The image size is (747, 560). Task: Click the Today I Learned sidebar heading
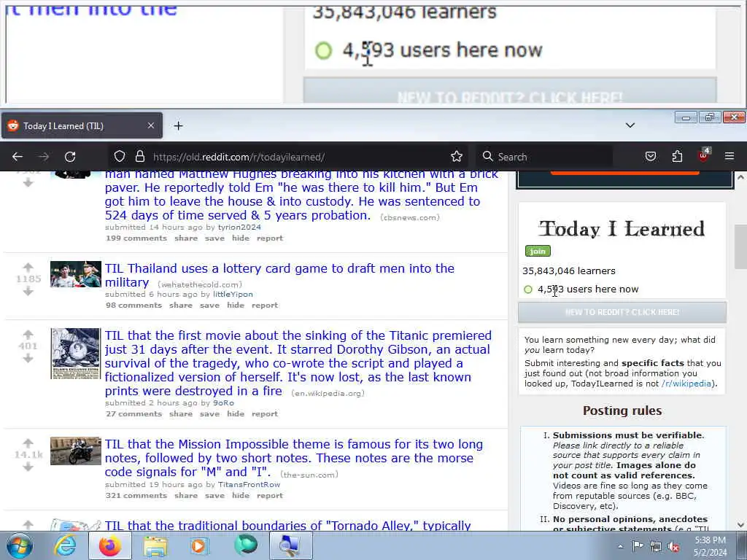pyautogui.click(x=622, y=229)
